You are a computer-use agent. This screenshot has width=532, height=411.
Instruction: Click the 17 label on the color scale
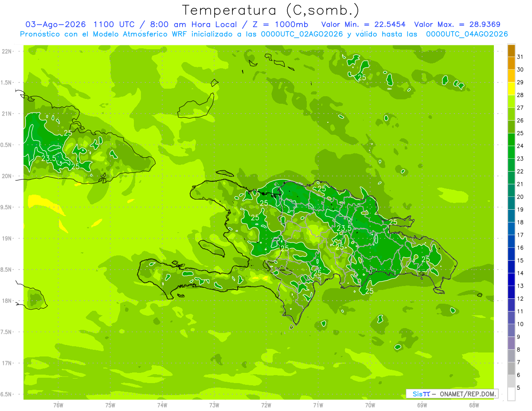coord(520,235)
